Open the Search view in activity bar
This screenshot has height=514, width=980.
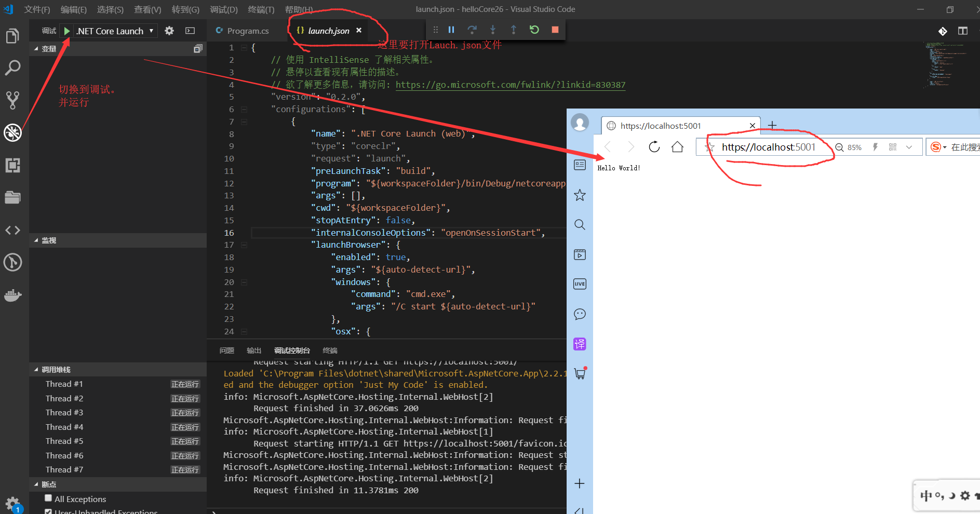click(x=12, y=67)
